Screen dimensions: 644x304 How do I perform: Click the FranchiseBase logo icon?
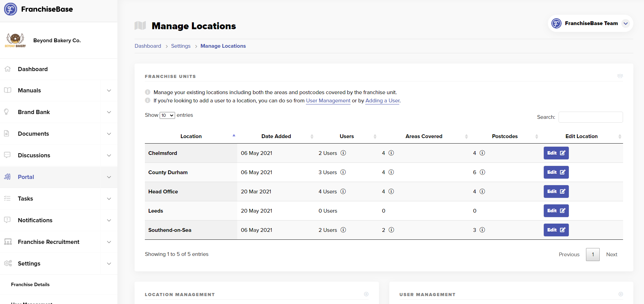pyautogui.click(x=10, y=9)
